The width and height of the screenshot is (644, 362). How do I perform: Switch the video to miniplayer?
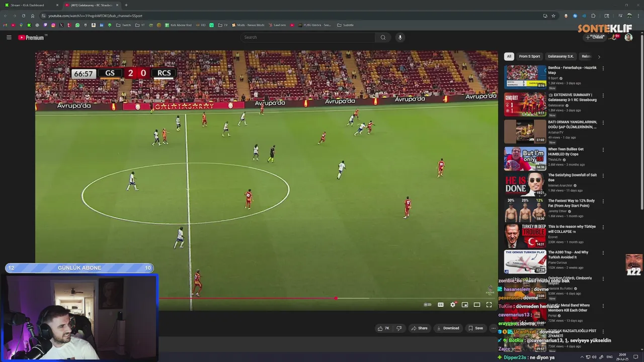point(465,305)
